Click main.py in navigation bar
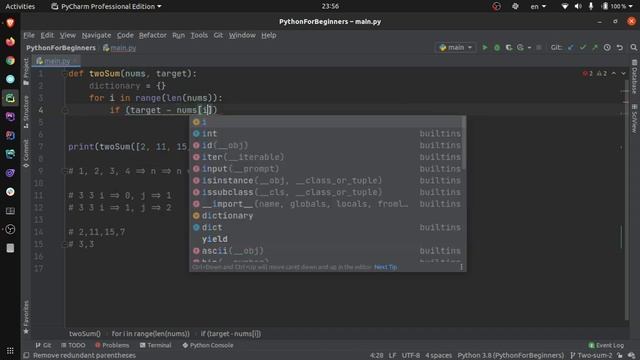Viewport: 640px width, 360px height. (x=120, y=48)
